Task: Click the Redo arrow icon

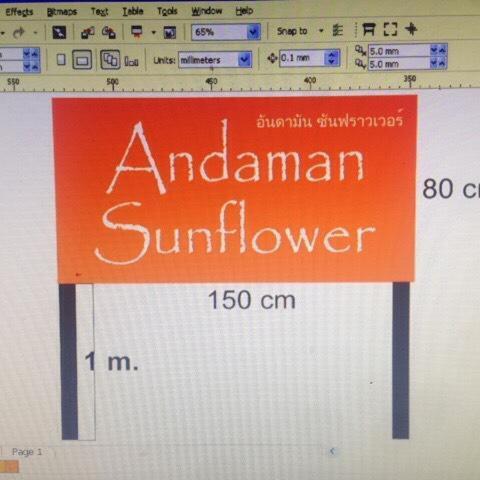Action: (x=19, y=33)
